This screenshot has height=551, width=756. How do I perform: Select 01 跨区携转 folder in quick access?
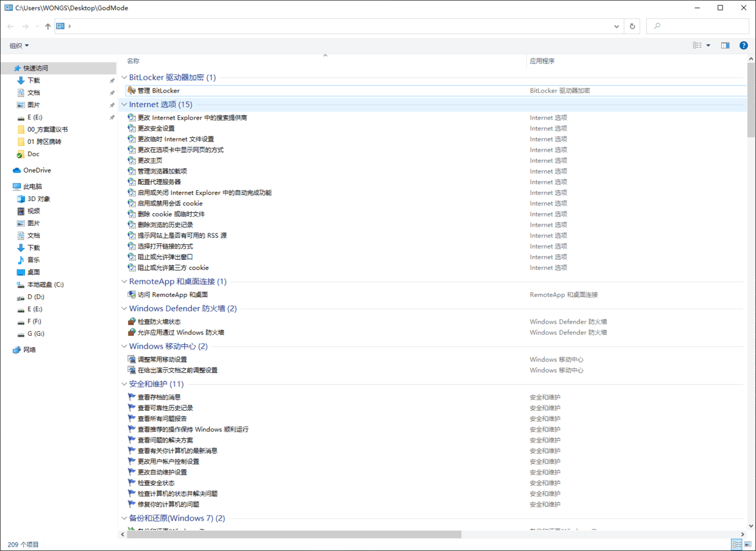[44, 141]
